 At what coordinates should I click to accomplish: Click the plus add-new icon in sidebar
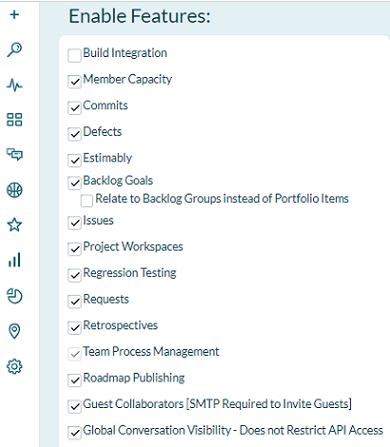tap(14, 15)
